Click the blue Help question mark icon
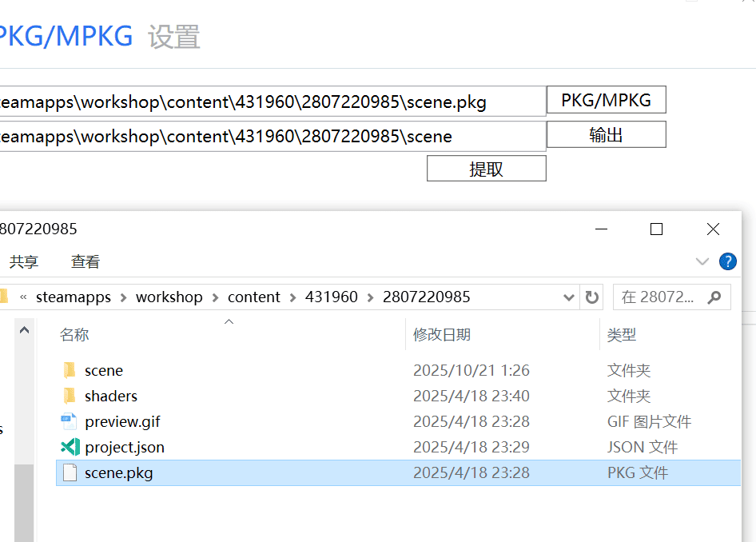 pyautogui.click(x=727, y=261)
